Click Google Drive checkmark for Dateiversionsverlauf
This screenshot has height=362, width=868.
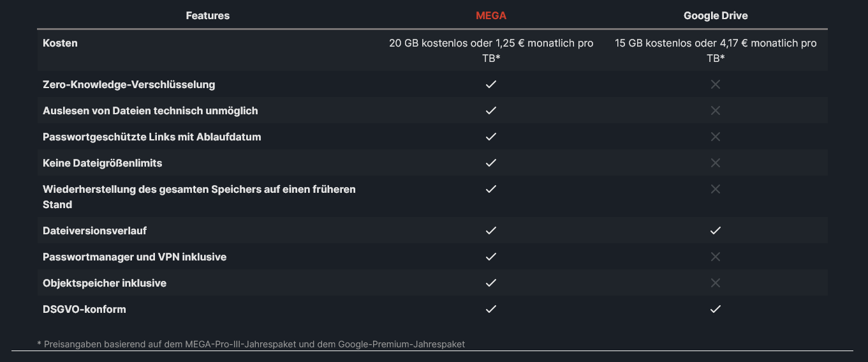[716, 230]
